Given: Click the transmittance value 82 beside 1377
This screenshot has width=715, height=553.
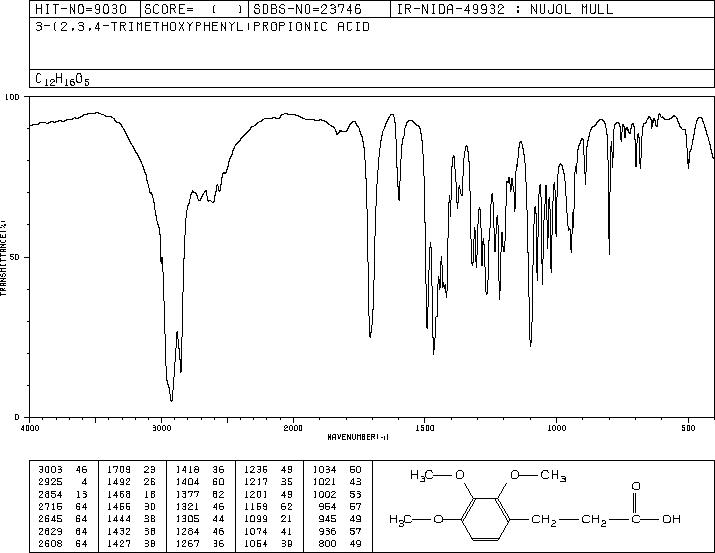Looking at the screenshot, I should tap(218, 494).
